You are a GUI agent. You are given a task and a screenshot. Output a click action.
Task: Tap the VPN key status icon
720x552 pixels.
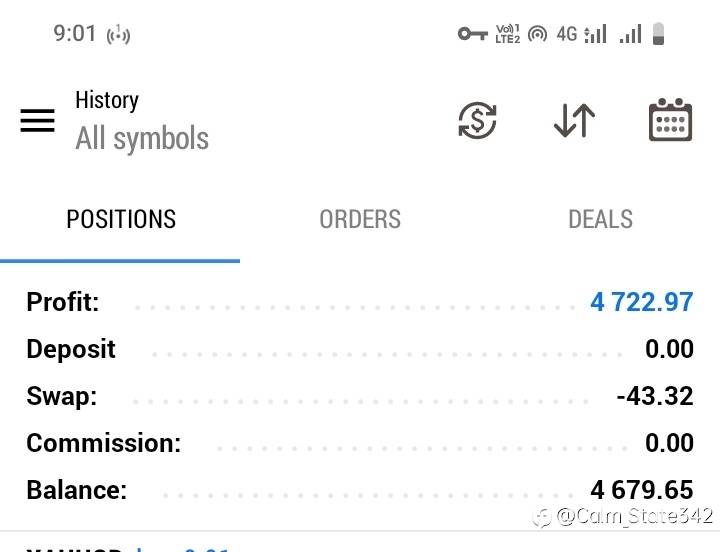click(x=471, y=34)
